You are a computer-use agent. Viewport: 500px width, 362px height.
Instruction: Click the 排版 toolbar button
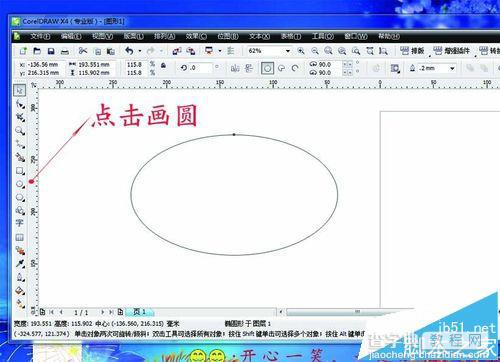(x=412, y=51)
